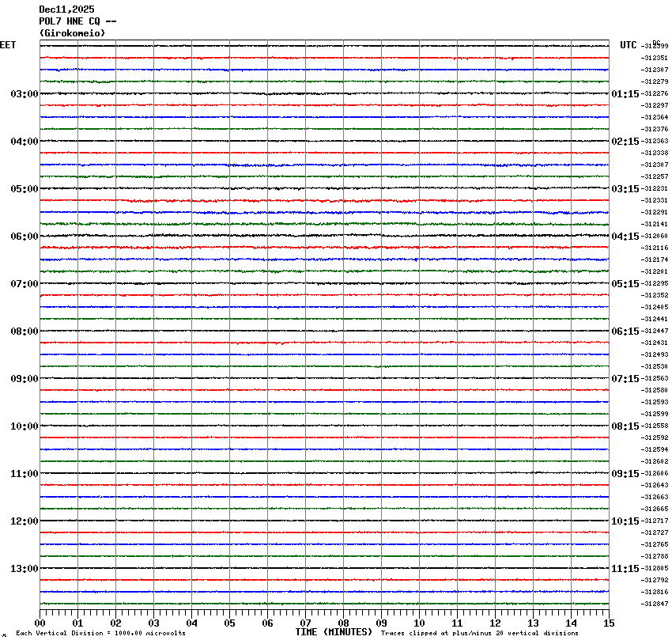Click the vertical division microvolts note
This screenshot has height=644, width=672.
point(100,633)
